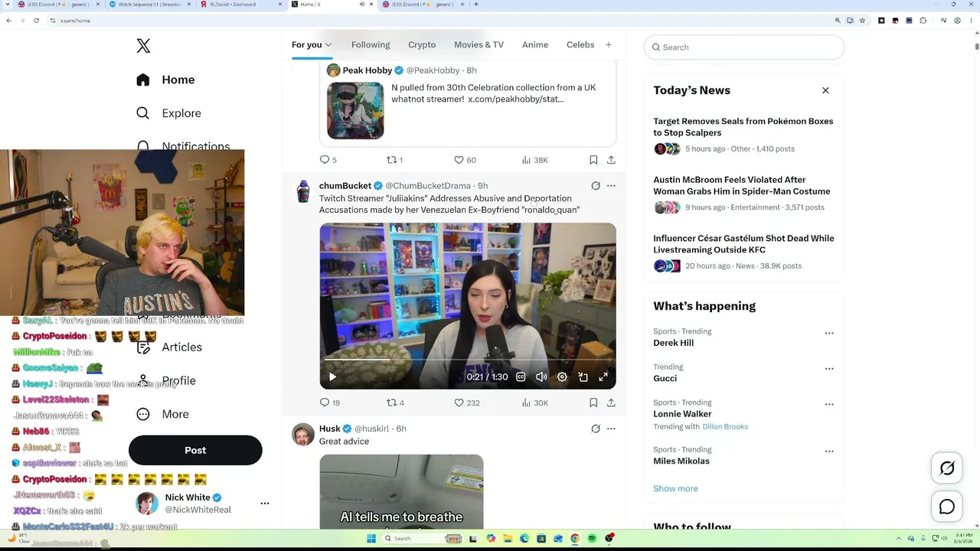
Task: Like the chumBucket post
Action: pos(466,403)
